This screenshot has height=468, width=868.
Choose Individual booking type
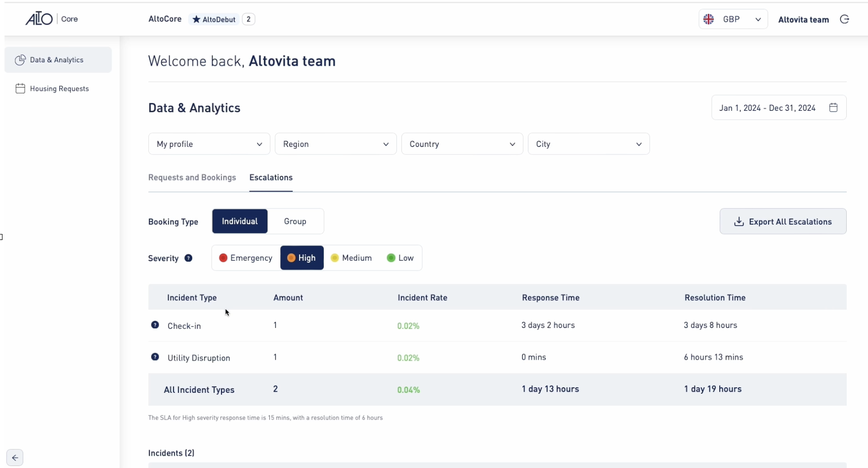pos(240,221)
